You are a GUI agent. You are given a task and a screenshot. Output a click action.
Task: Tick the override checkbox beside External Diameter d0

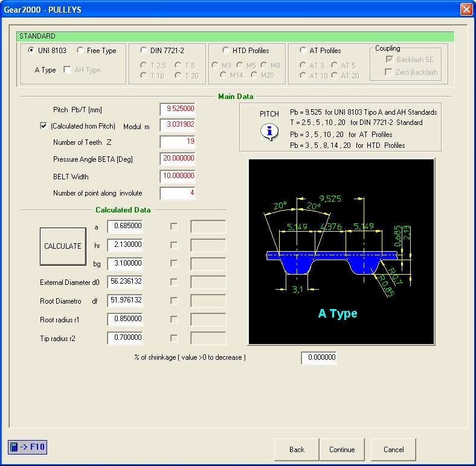[x=175, y=282]
